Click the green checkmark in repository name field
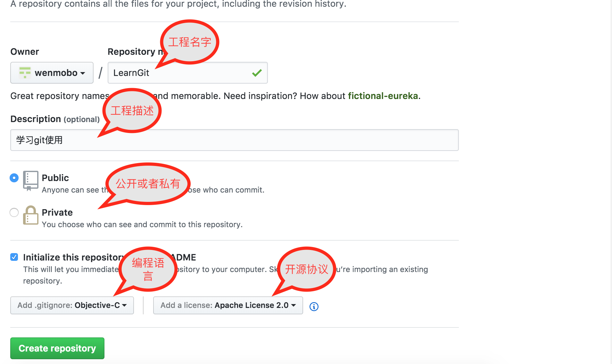The image size is (612, 364). click(x=257, y=73)
